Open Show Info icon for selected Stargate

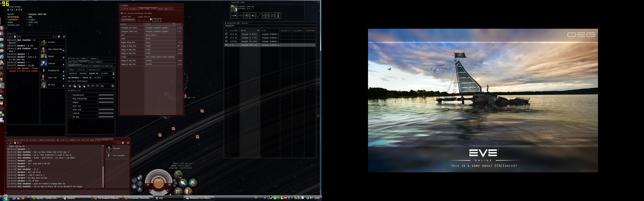click(278, 16)
